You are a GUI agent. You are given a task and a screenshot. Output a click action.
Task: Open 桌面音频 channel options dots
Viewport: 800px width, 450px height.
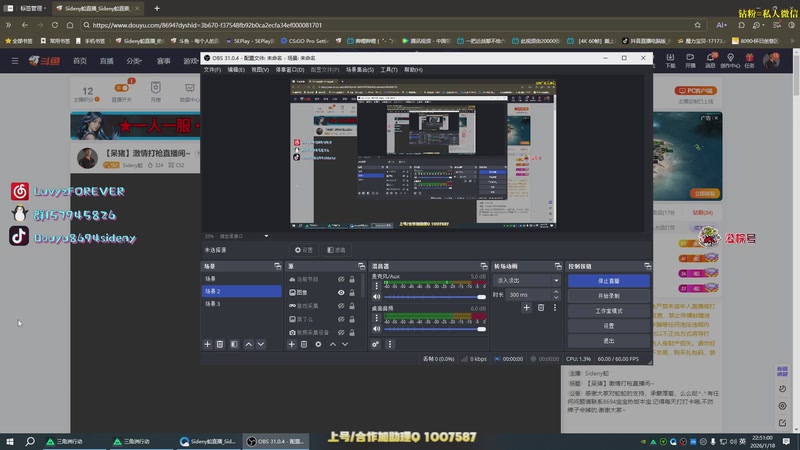tap(377, 318)
